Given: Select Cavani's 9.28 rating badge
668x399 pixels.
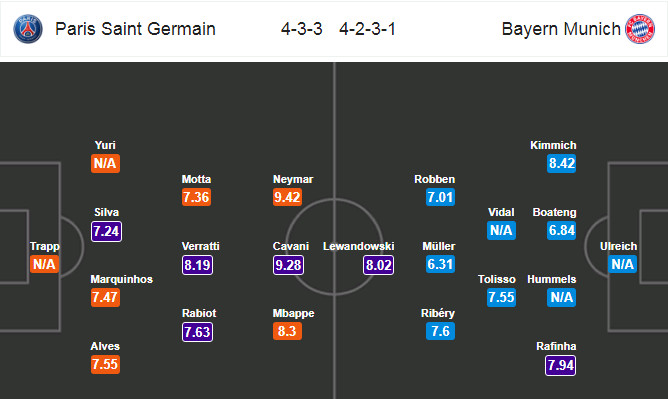Looking at the screenshot, I should pyautogui.click(x=288, y=265).
